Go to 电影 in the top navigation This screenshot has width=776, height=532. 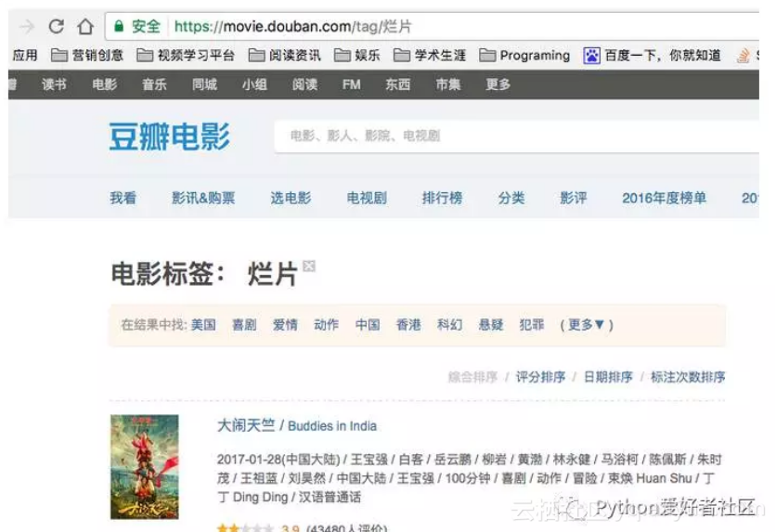pos(104,84)
